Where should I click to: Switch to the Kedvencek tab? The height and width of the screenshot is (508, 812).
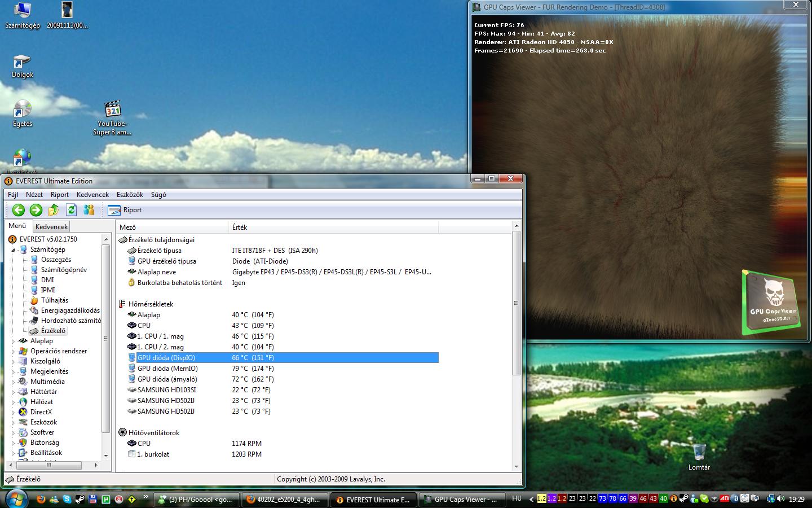[51, 227]
